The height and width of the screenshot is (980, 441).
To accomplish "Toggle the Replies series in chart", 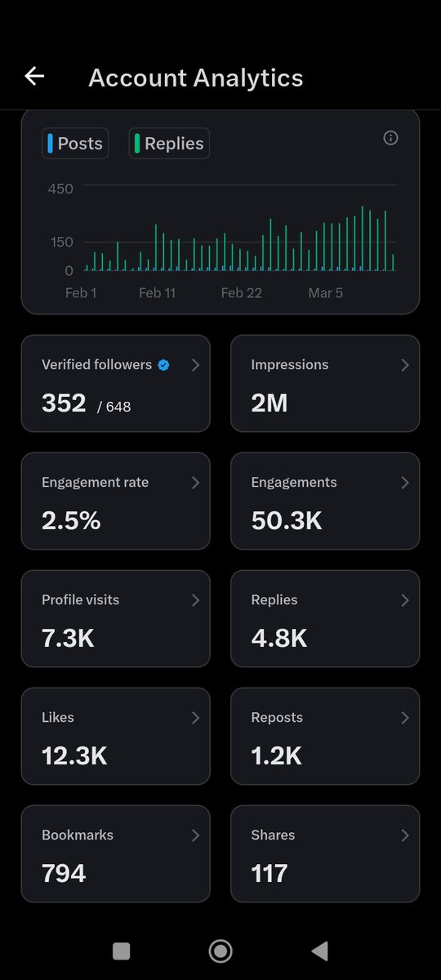I will pos(169,144).
